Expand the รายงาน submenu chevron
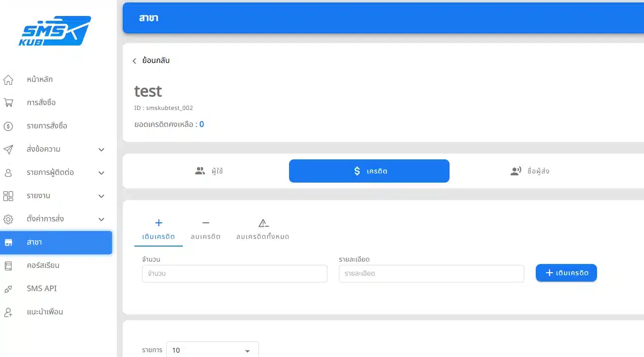This screenshot has width=644, height=357. pyautogui.click(x=101, y=196)
